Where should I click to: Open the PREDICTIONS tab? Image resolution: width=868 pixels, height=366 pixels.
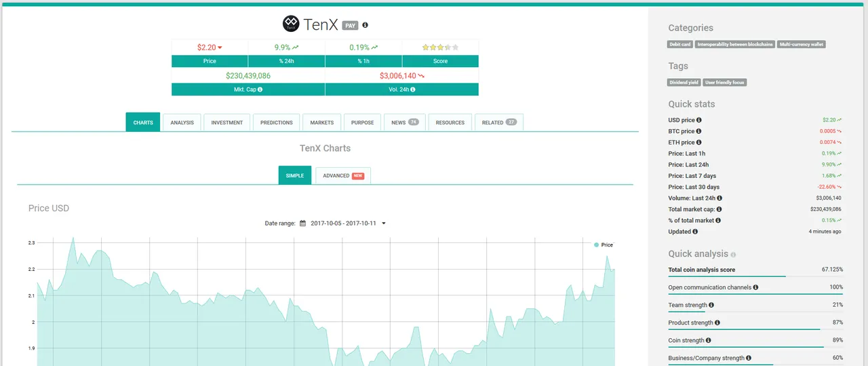pos(277,122)
